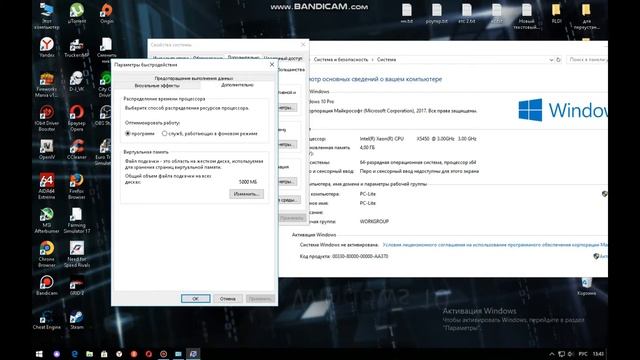Open File Explorer from the taskbar
The height and width of the screenshot is (360, 640).
pyautogui.click(x=89, y=354)
